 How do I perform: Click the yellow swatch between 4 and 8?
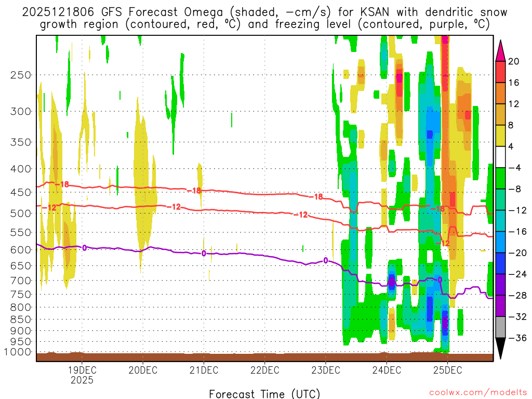tap(500, 136)
